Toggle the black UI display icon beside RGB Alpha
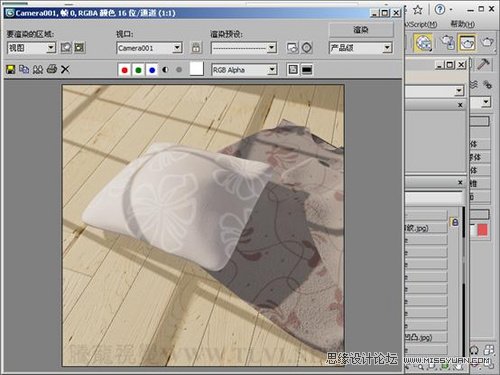 (307, 69)
